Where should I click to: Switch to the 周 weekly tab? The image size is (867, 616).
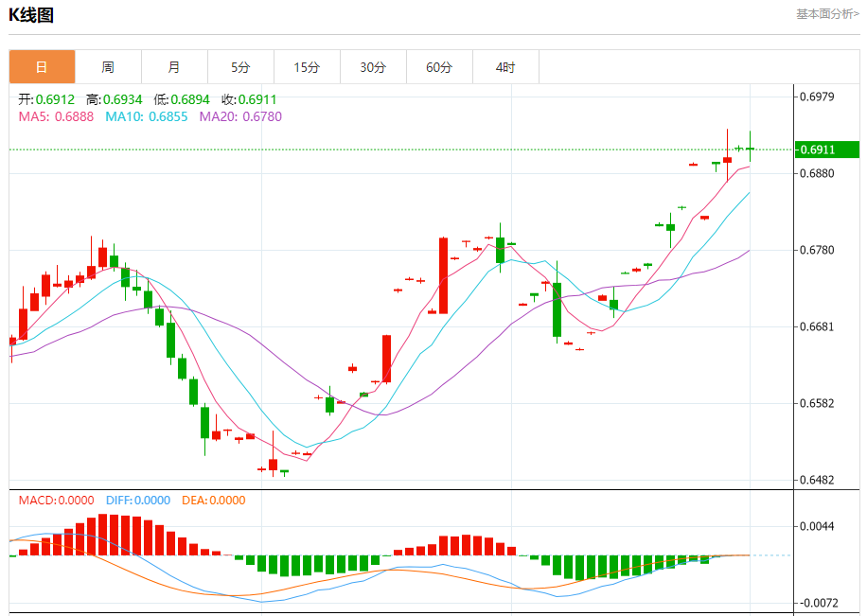[x=108, y=67]
